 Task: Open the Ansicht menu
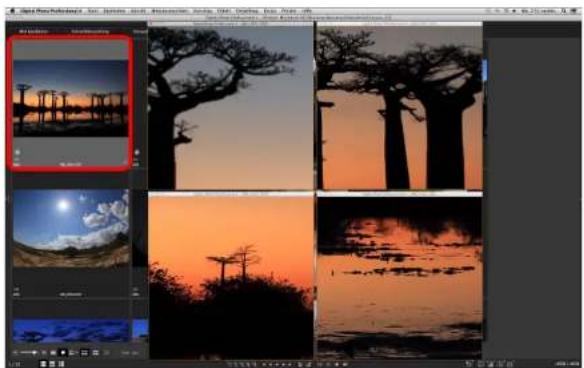pos(138,11)
